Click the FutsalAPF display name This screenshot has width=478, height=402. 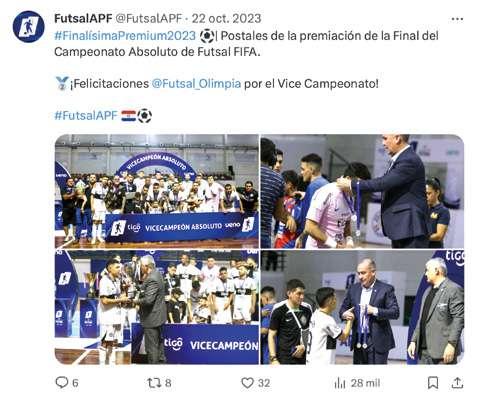pyautogui.click(x=83, y=18)
